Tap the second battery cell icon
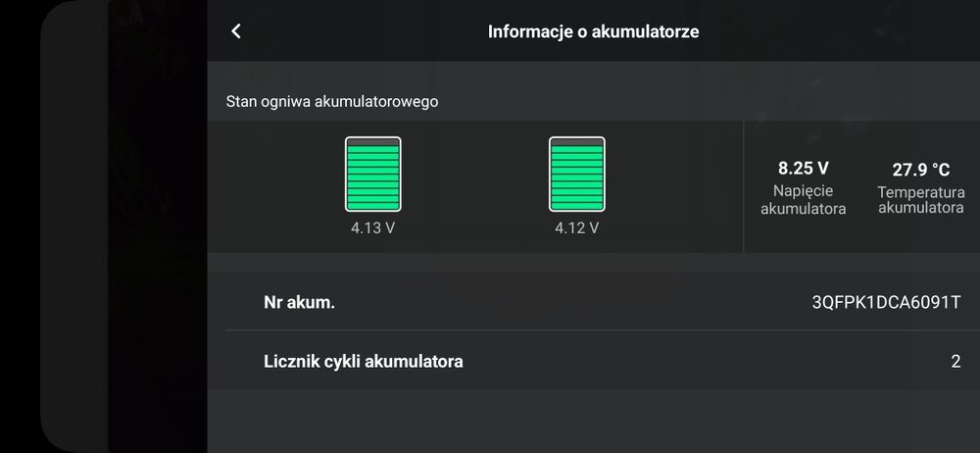 pyautogui.click(x=576, y=174)
